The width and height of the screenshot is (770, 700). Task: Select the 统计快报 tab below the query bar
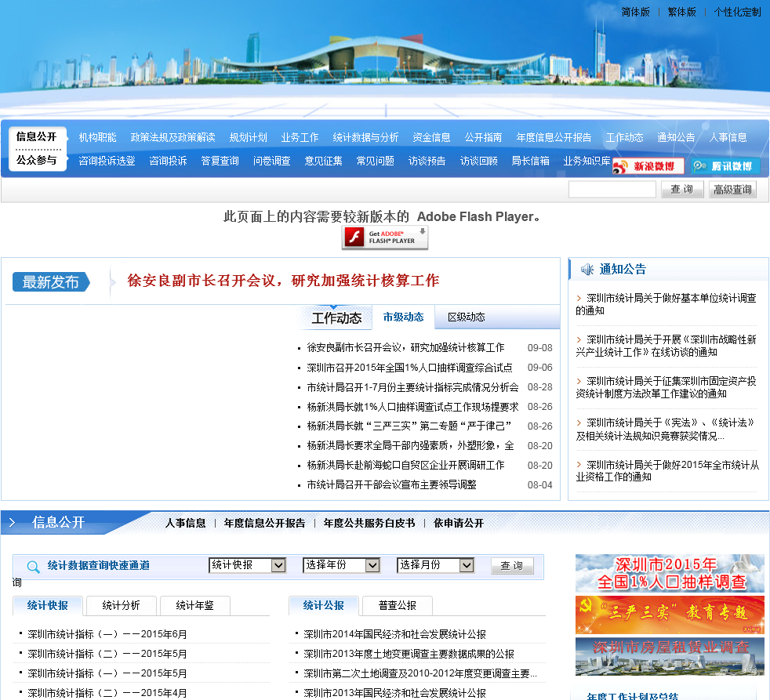pyautogui.click(x=48, y=606)
